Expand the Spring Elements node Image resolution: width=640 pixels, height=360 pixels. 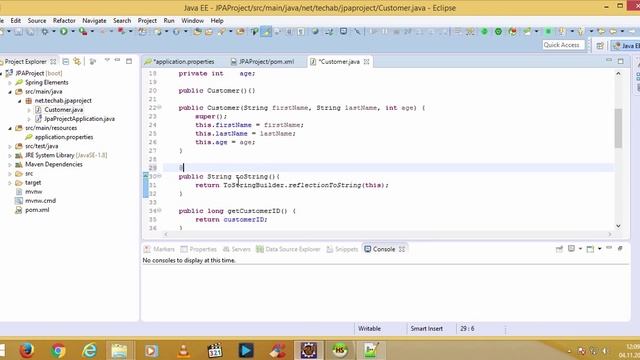tap(10, 82)
